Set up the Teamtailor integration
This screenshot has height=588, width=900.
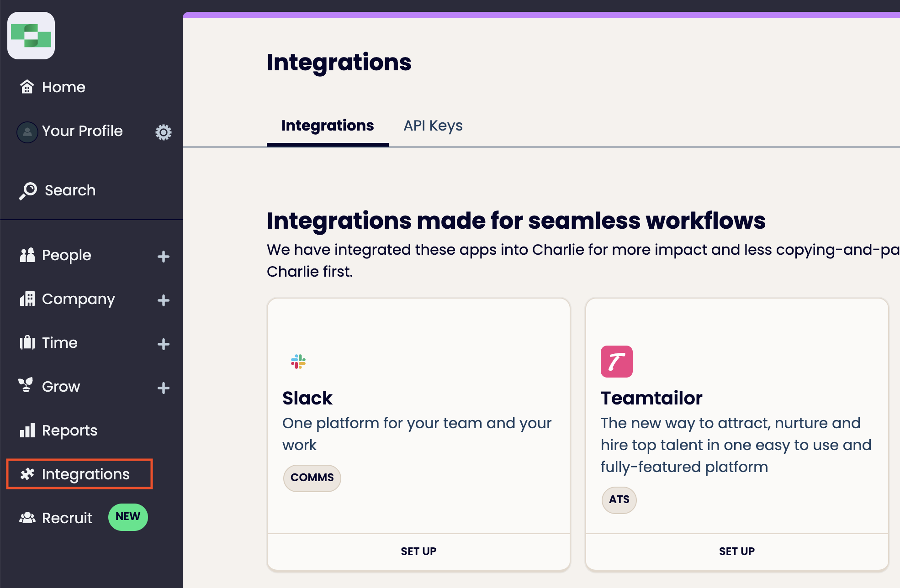736,551
